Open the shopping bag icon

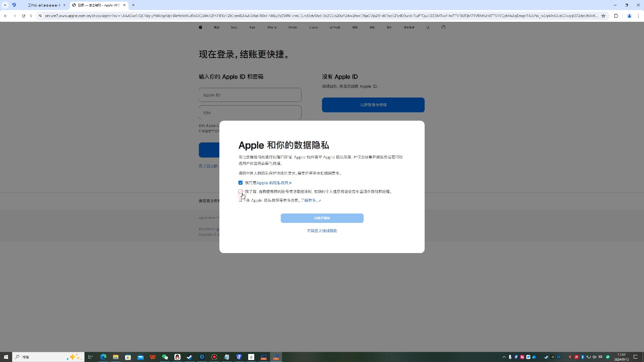(443, 27)
